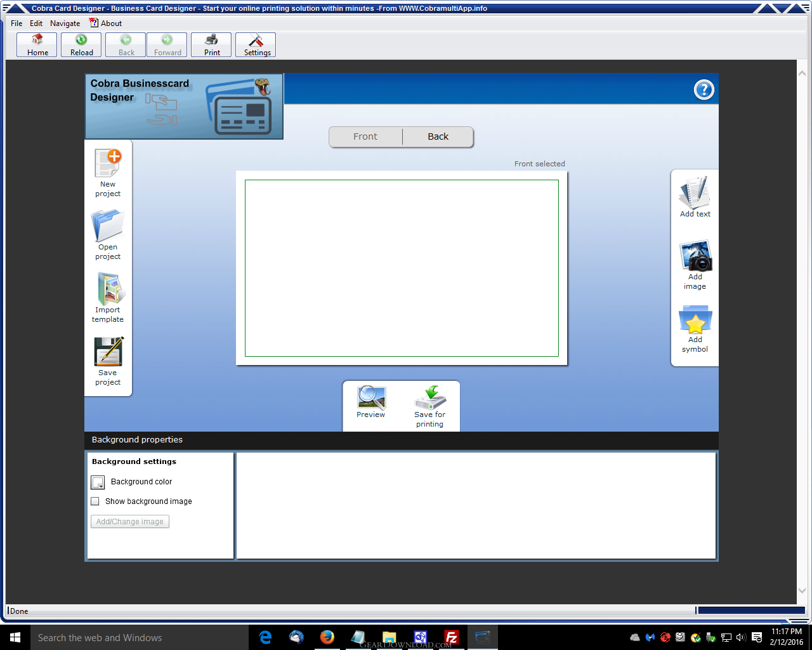Add image with the camera icon
The height and width of the screenshot is (650, 812).
click(x=695, y=265)
